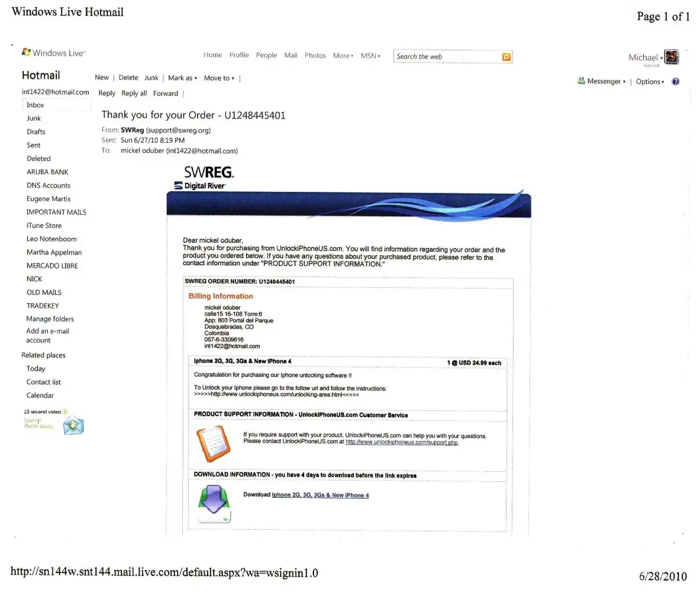Image resolution: width=700 pixels, height=592 pixels.
Task: Open the TRADEKEY folder
Action: (43, 305)
